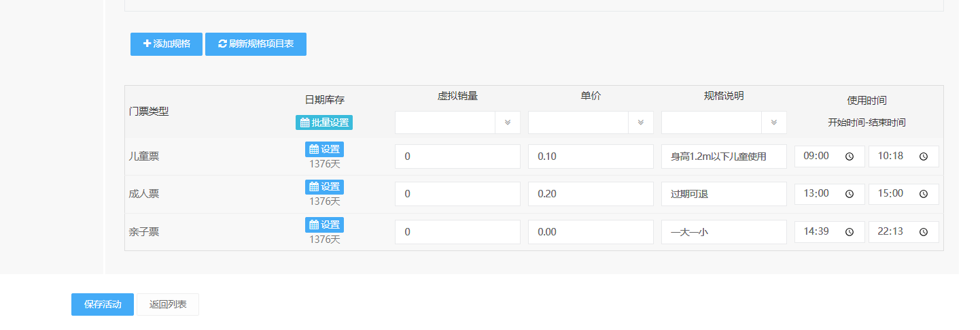Expand the 虚拟销量 batch dropdown arrow
Viewport: 980px width, 330px height.
[507, 122]
